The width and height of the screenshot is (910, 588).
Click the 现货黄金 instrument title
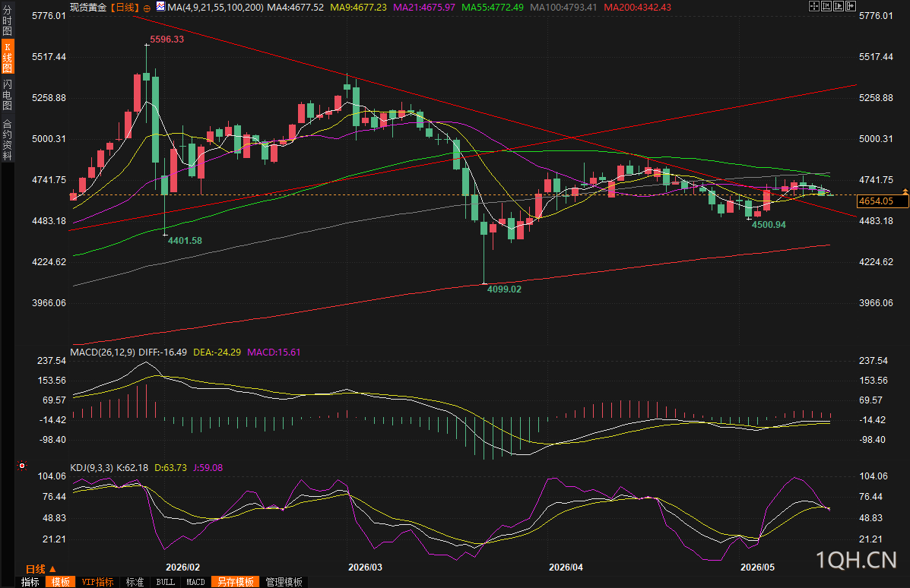click(88, 8)
